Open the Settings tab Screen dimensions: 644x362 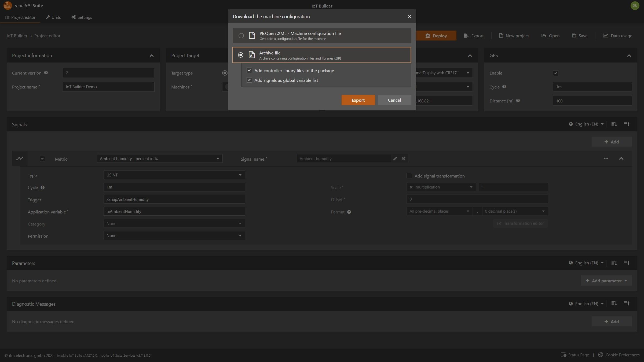tap(82, 17)
